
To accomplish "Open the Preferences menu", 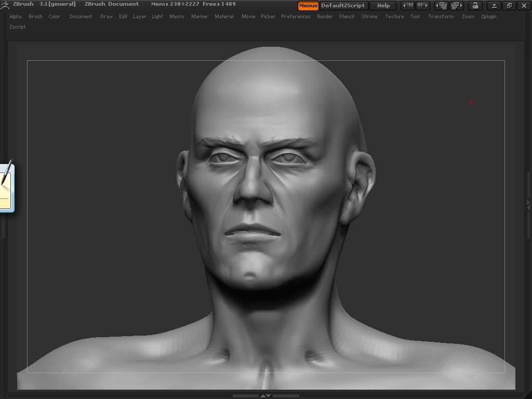I will [296, 16].
